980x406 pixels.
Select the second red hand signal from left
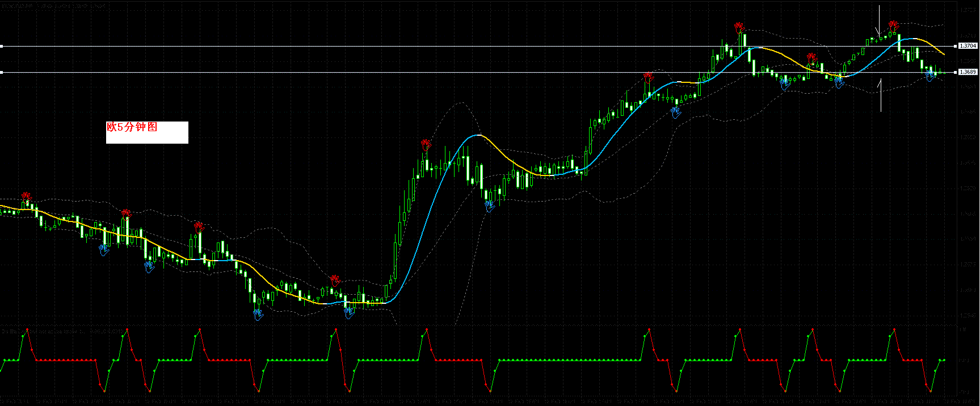click(126, 214)
